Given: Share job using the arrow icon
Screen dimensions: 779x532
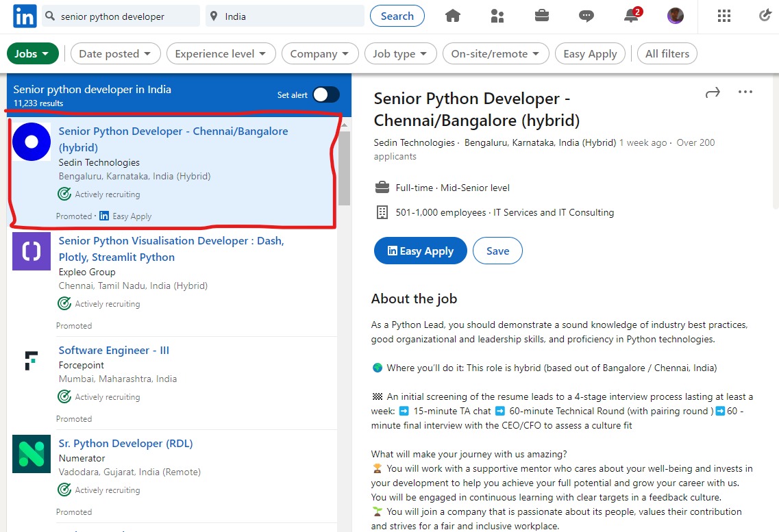Looking at the screenshot, I should (x=713, y=93).
